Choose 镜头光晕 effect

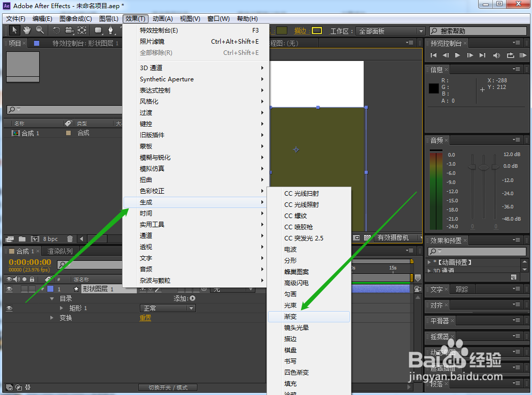coord(309,328)
